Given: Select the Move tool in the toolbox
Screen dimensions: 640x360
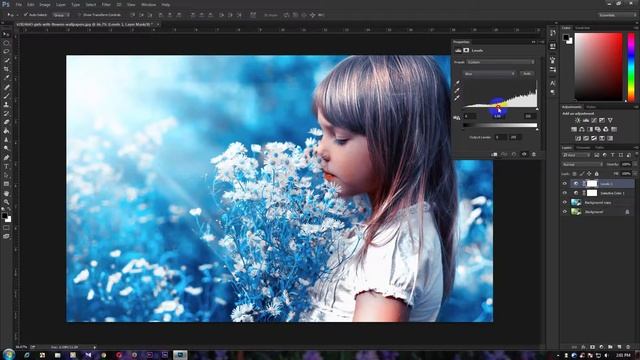Looking at the screenshot, I should (6, 34).
